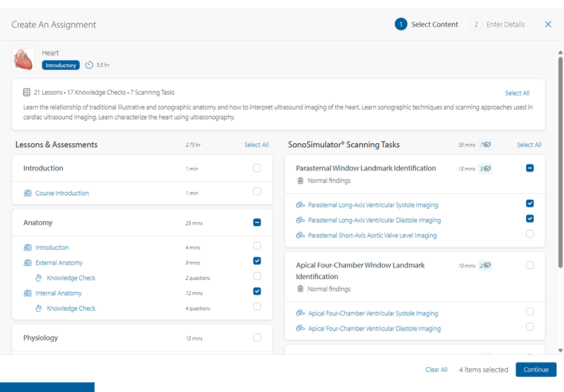This screenshot has width=564, height=392.
Task: Click the clock icon beside 3.5 hr
Action: click(89, 65)
